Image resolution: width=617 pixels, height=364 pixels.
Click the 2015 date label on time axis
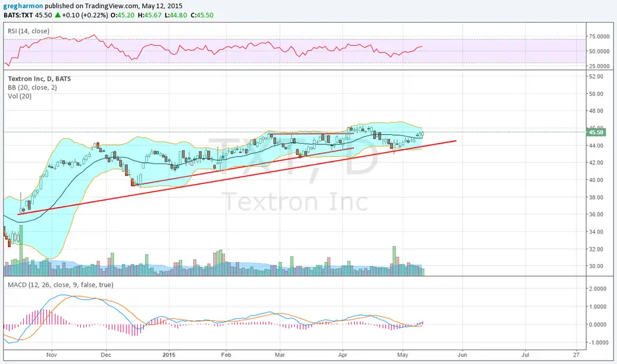(x=169, y=355)
